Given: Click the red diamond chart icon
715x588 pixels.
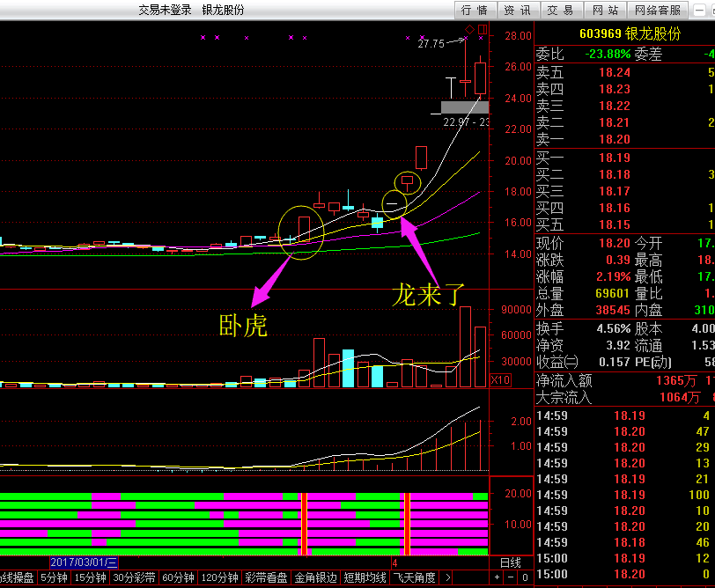Looking at the screenshot, I should (469, 30).
